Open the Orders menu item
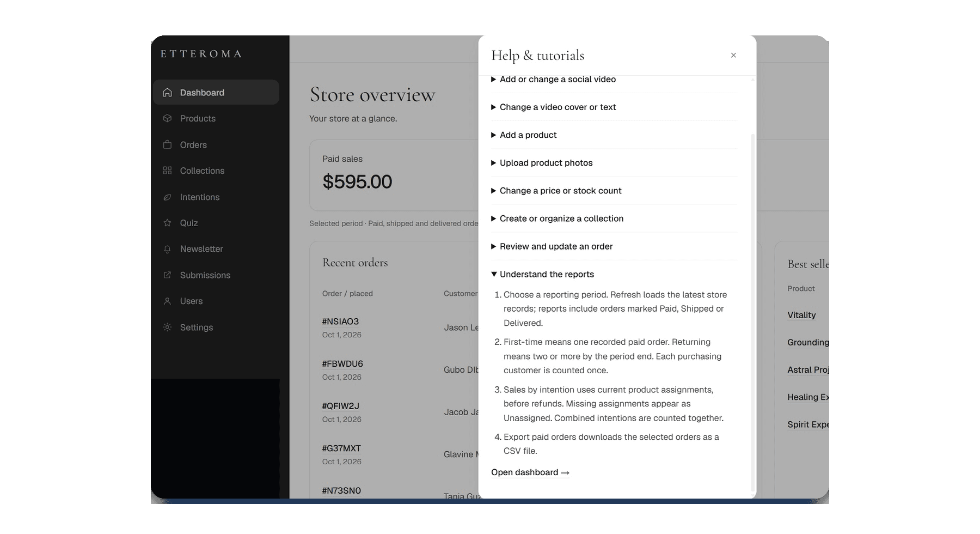This screenshot has height=534, width=980. point(216,145)
